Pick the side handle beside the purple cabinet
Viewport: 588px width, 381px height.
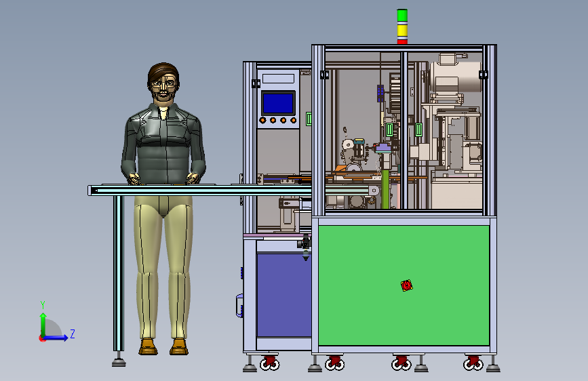click(239, 306)
